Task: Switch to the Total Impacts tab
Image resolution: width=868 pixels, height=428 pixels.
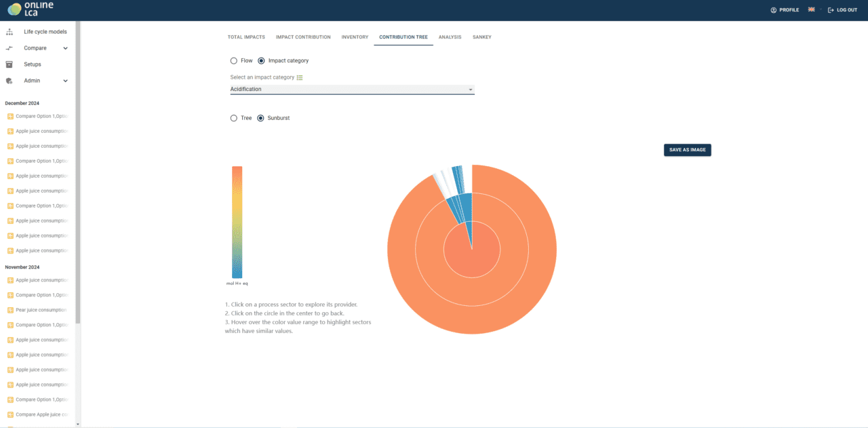Action: (x=246, y=37)
